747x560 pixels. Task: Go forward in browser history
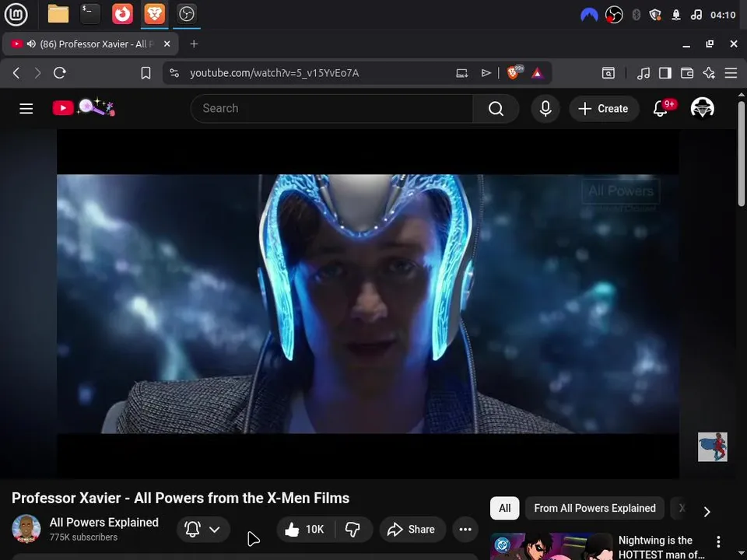(x=37, y=73)
